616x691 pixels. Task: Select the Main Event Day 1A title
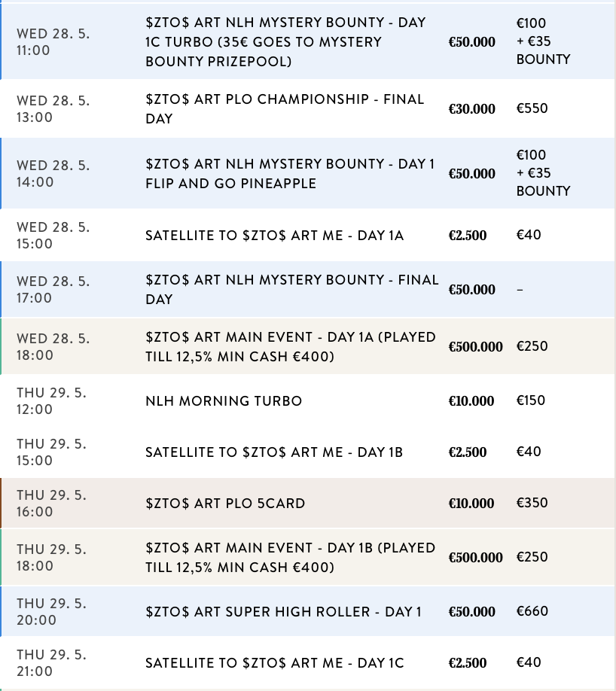[x=290, y=346]
